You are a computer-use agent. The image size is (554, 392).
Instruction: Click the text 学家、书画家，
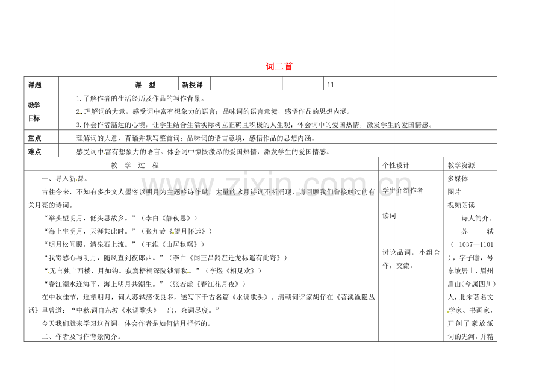(x=471, y=311)
